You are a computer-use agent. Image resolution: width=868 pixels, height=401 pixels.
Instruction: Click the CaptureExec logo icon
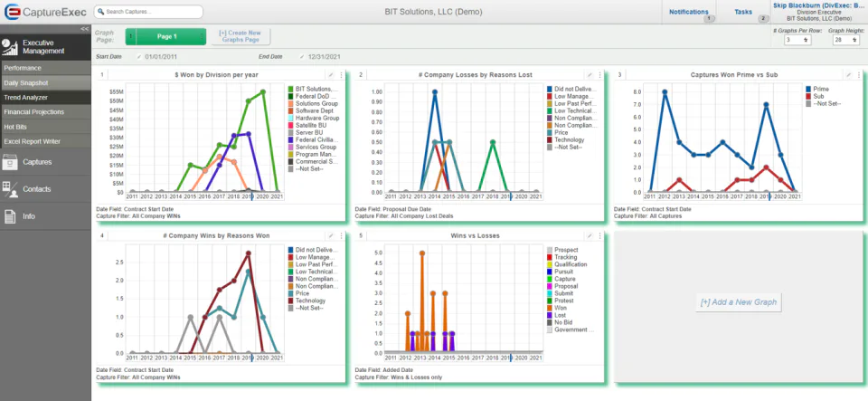click(x=12, y=12)
